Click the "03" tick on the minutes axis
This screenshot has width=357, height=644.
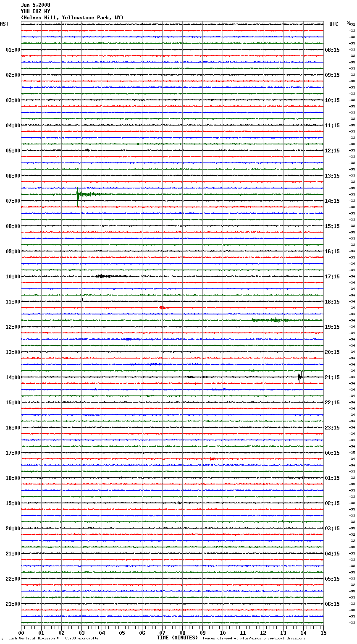[x=82, y=633]
